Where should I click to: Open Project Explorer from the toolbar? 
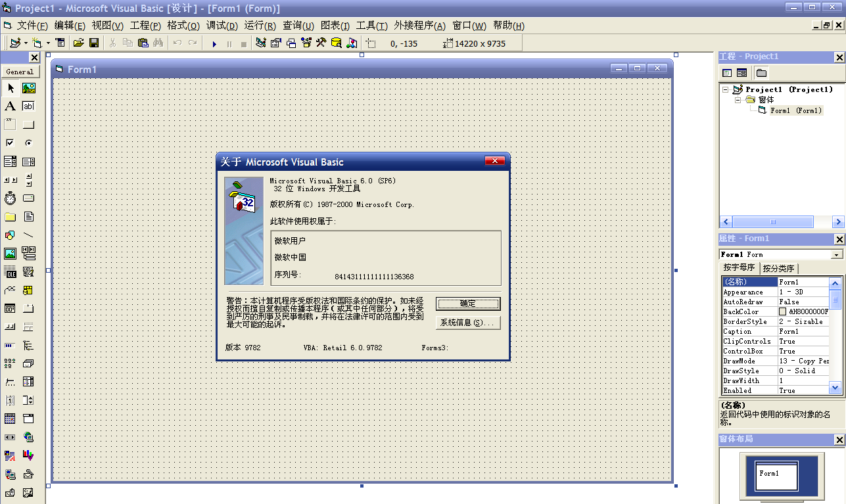click(260, 43)
